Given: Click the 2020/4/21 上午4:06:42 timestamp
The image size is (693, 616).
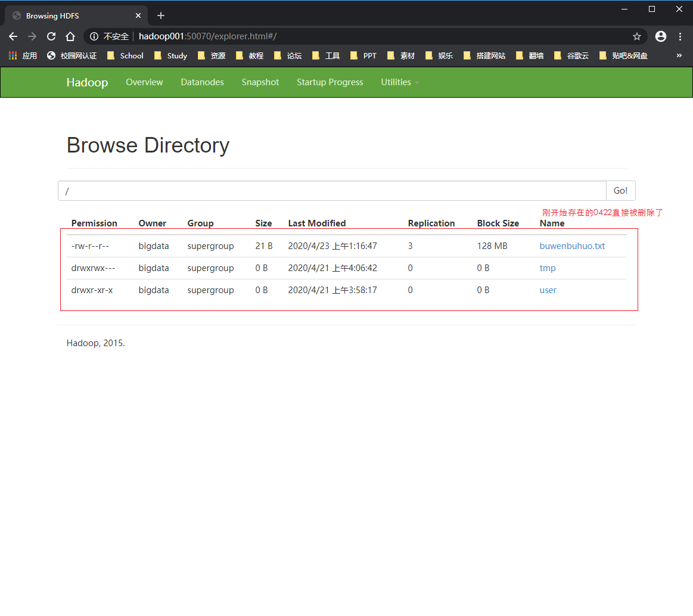Looking at the screenshot, I should click(x=332, y=268).
